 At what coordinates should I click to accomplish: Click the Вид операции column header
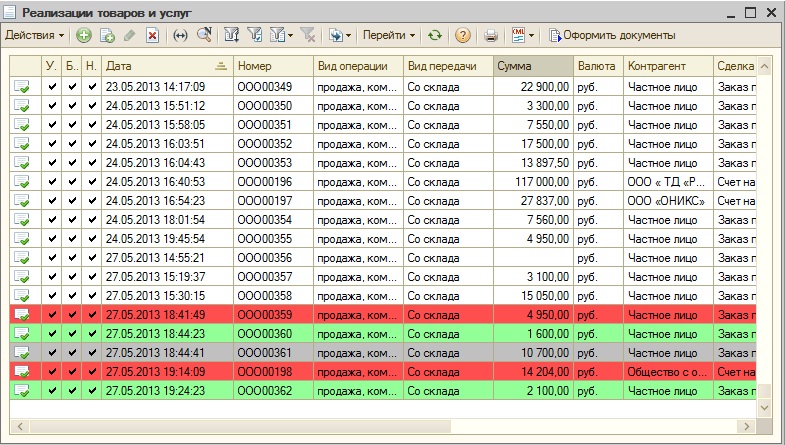[358, 66]
